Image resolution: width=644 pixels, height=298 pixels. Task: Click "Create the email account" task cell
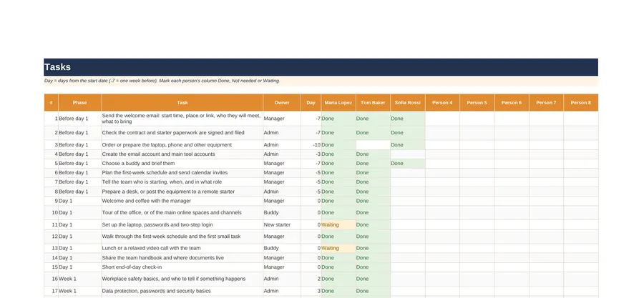coord(182,154)
